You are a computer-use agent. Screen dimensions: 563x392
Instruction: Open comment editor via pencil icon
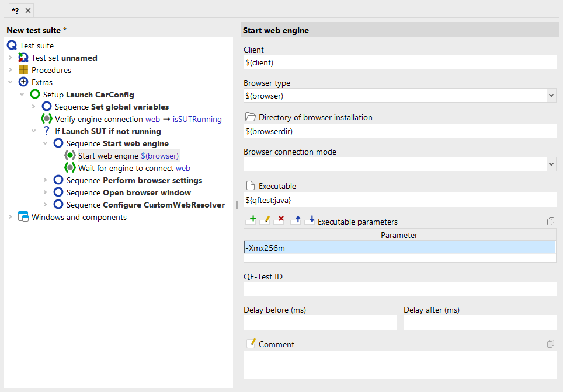[x=251, y=344]
